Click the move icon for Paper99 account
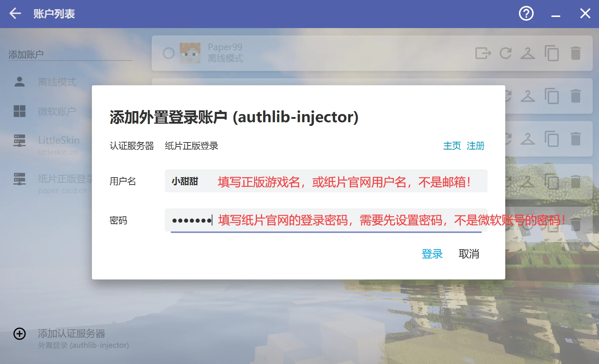This screenshot has width=599, height=364. point(483,53)
